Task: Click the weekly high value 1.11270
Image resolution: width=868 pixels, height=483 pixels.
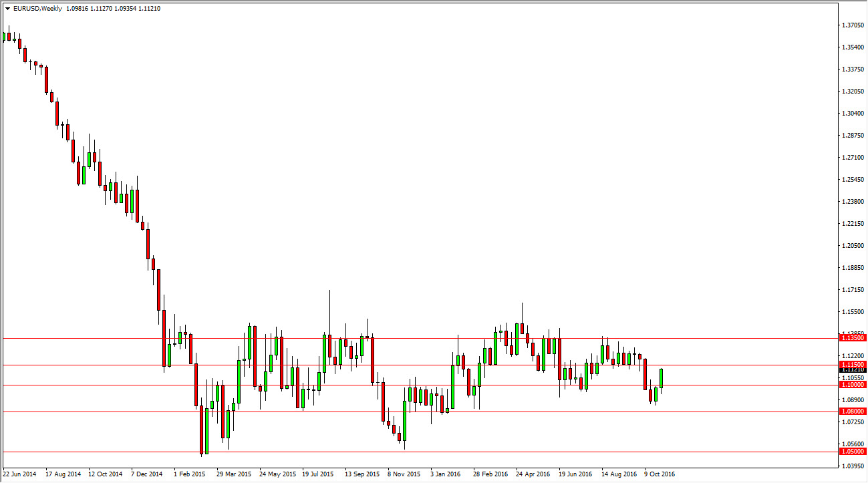Action: tap(102, 9)
